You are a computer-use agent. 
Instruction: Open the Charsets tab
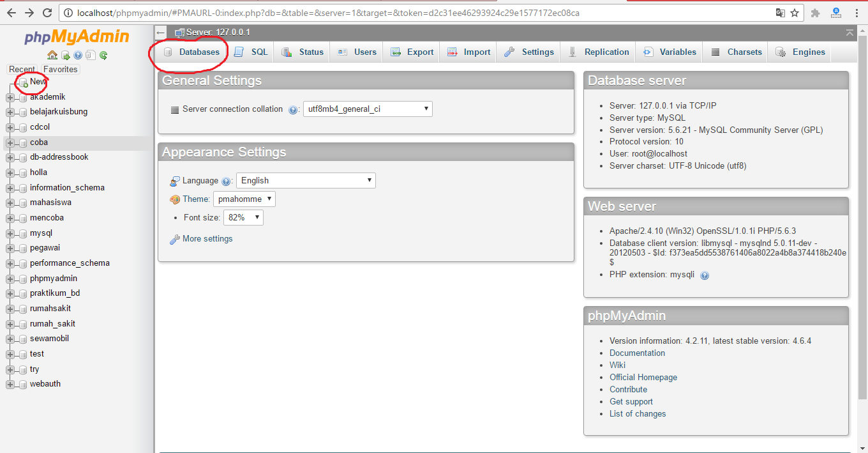737,52
